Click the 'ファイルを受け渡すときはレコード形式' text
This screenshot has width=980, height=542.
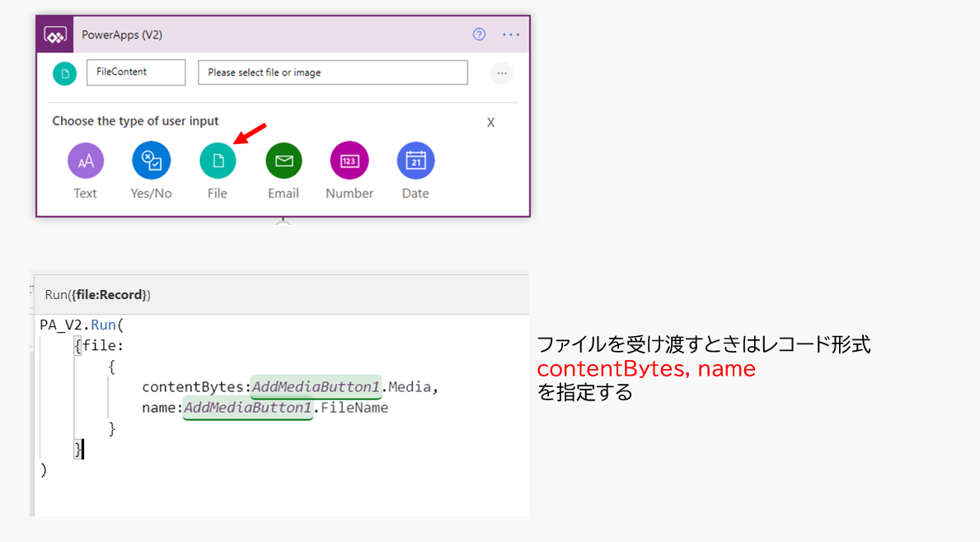[704, 344]
